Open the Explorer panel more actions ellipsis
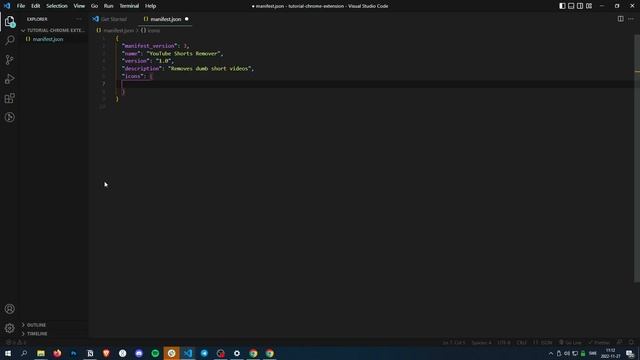 pos(78,19)
